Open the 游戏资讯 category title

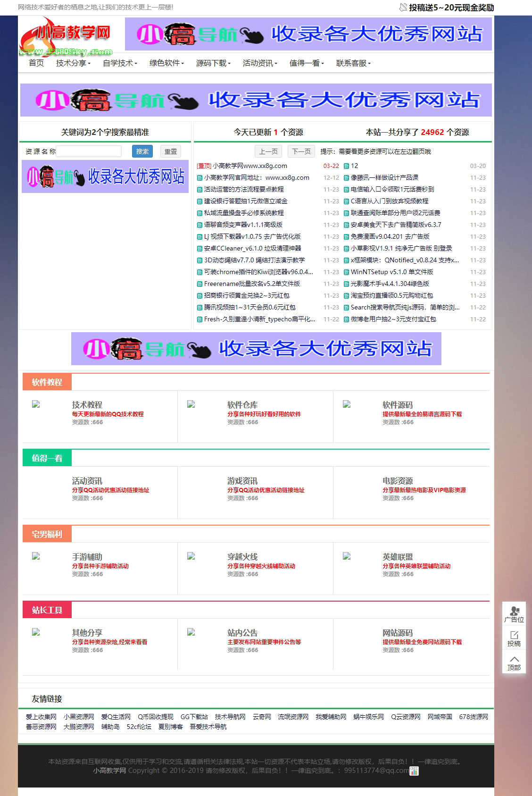242,480
